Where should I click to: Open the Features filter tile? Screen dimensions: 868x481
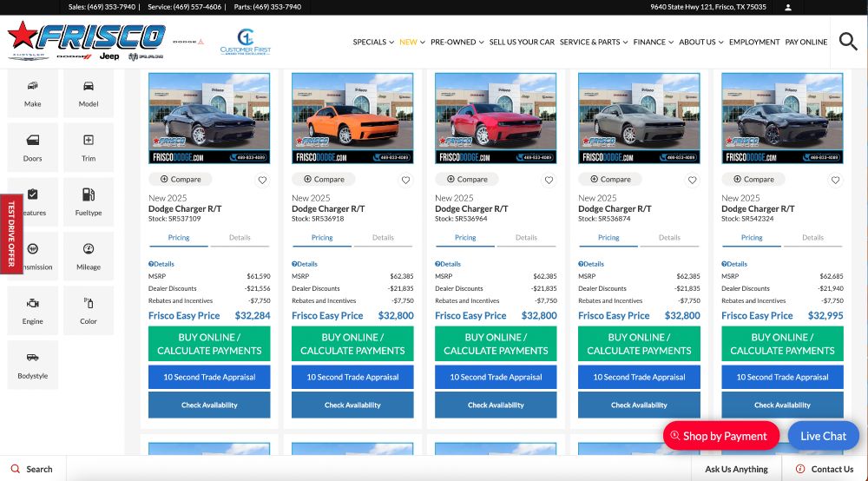click(x=33, y=201)
